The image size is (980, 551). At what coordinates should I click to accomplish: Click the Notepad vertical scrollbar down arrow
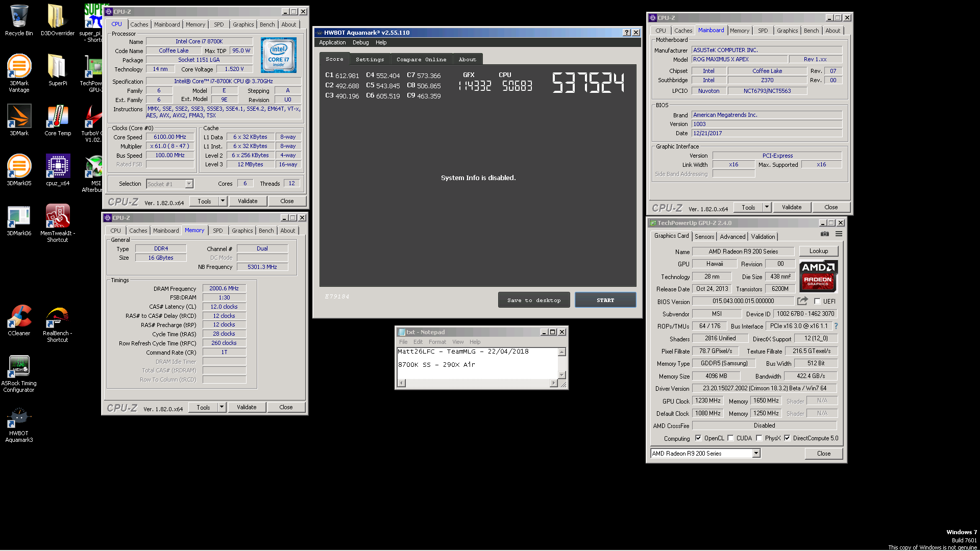[561, 375]
